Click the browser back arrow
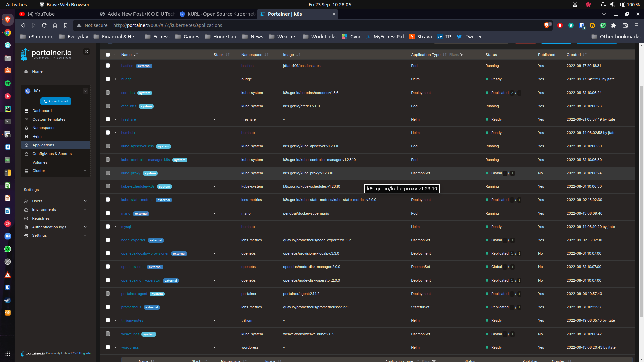Viewport: 644px width, 362px height. tap(23, 25)
